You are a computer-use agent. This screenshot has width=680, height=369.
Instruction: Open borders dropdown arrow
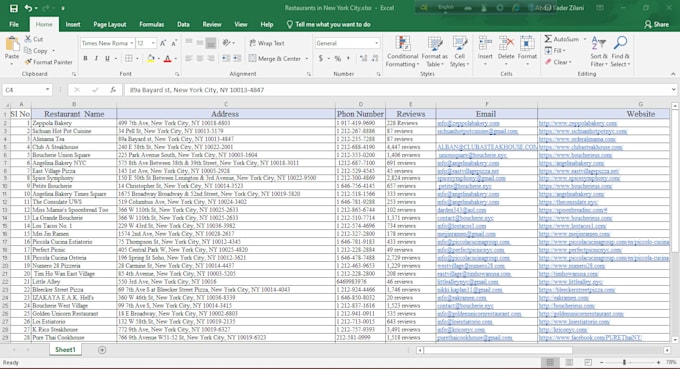(137, 58)
